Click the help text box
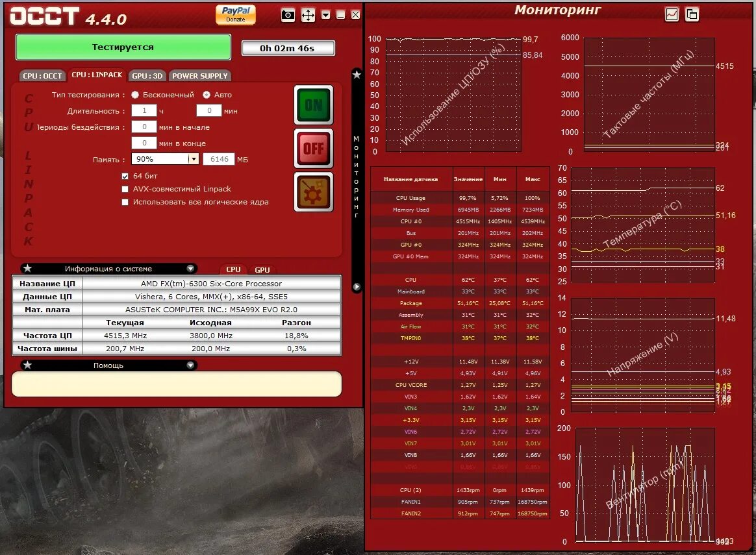This screenshot has width=756, height=555. click(x=177, y=384)
